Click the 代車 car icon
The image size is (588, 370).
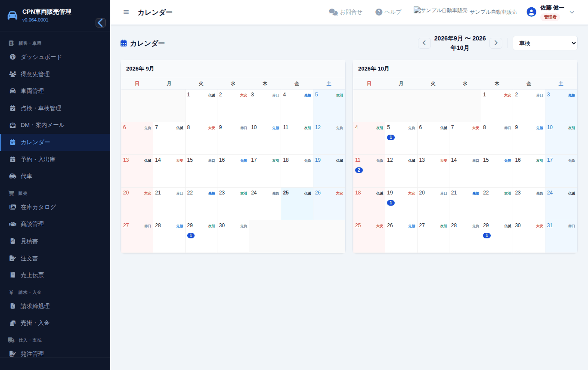(12, 176)
